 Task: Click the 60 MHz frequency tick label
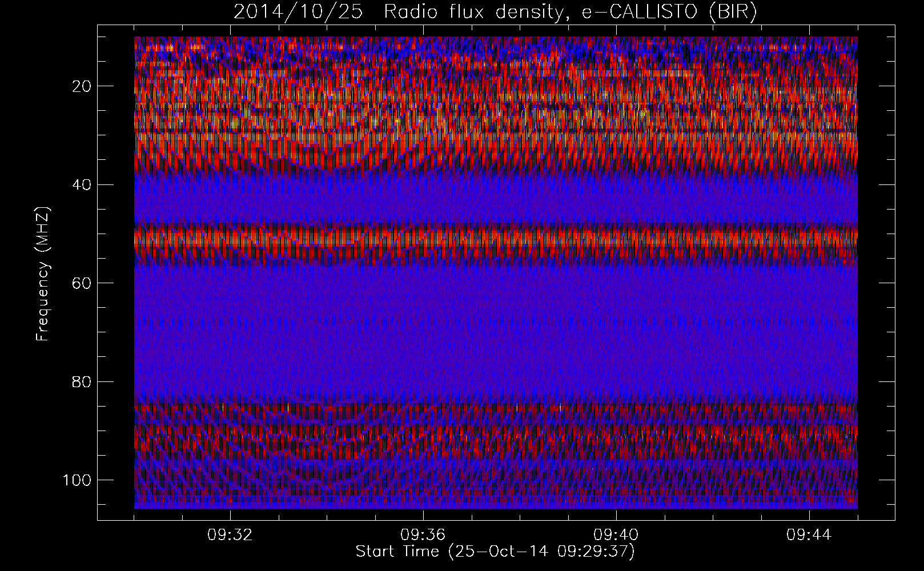(82, 283)
